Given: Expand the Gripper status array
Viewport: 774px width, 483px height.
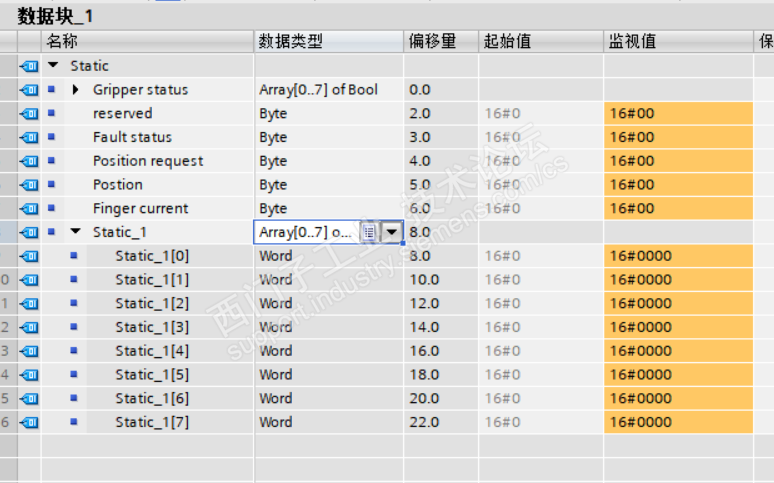Looking at the screenshot, I should tap(76, 89).
